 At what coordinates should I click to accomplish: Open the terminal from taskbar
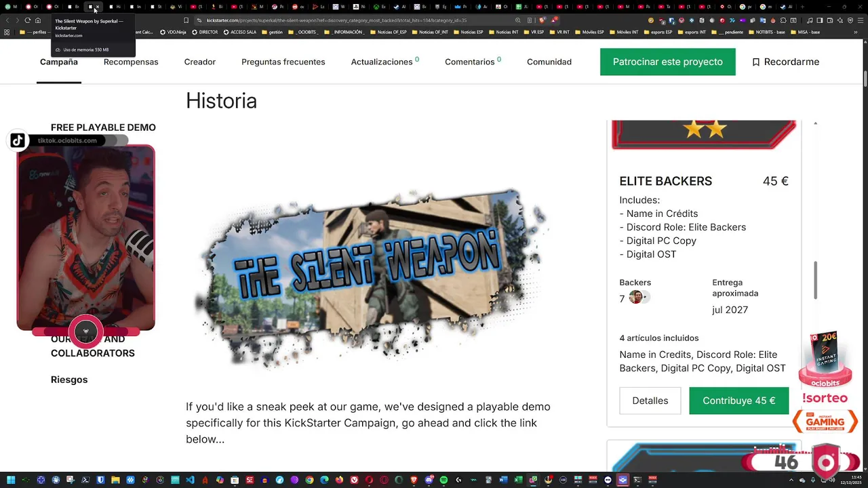coord(637,480)
